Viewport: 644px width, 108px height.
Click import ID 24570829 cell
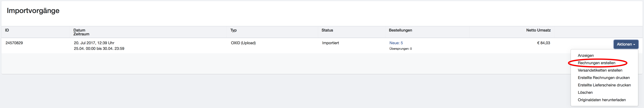[14, 43]
